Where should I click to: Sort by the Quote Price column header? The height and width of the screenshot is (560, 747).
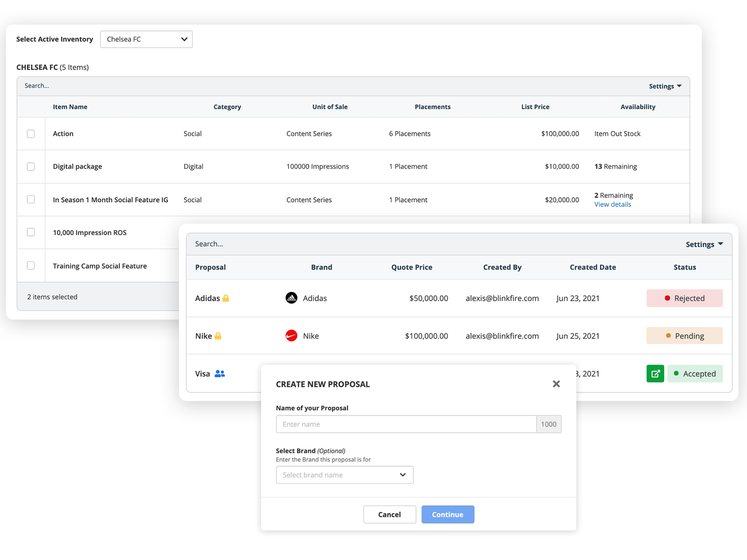(412, 267)
